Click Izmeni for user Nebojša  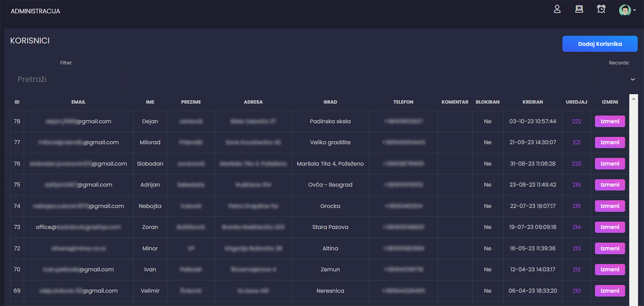click(x=610, y=206)
